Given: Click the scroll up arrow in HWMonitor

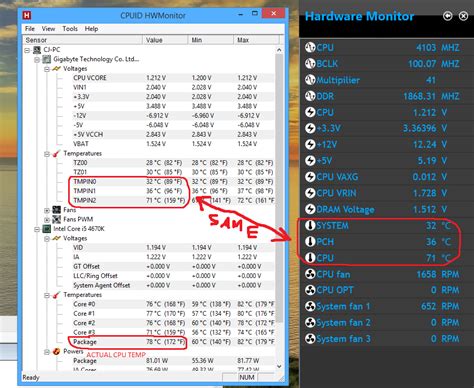Looking at the screenshot, I should [279, 50].
